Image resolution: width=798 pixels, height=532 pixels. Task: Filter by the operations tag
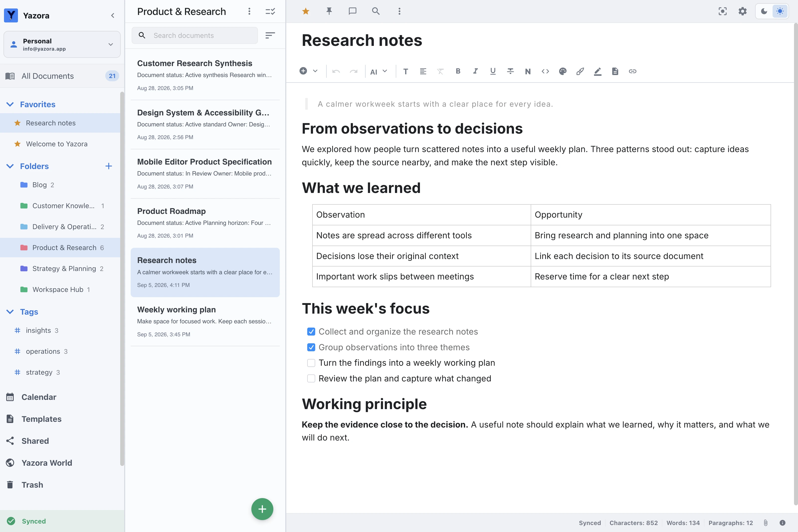click(x=60, y=352)
